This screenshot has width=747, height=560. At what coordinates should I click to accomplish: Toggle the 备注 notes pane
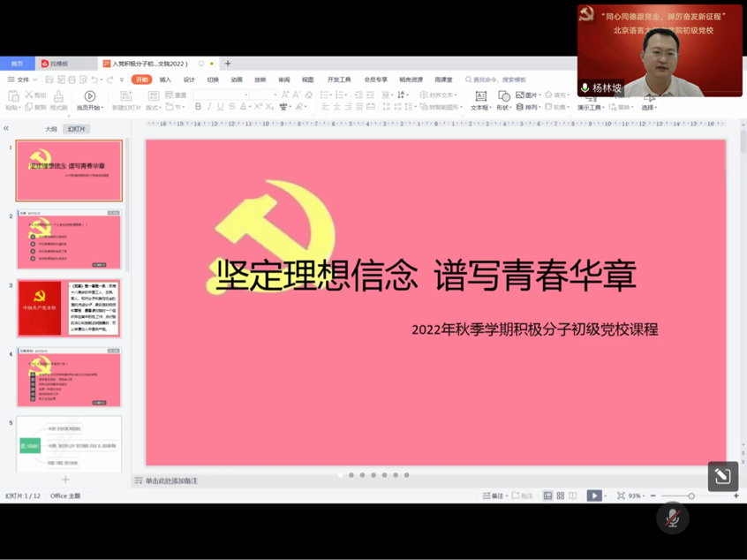point(494,496)
